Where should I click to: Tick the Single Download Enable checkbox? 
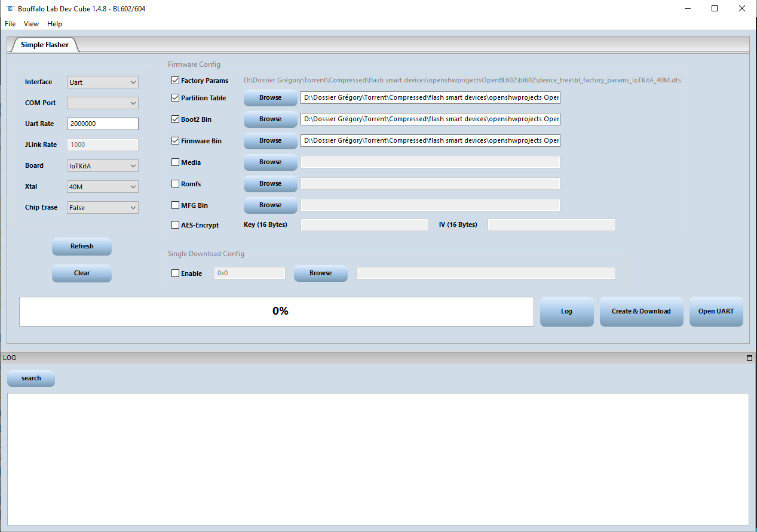point(175,273)
